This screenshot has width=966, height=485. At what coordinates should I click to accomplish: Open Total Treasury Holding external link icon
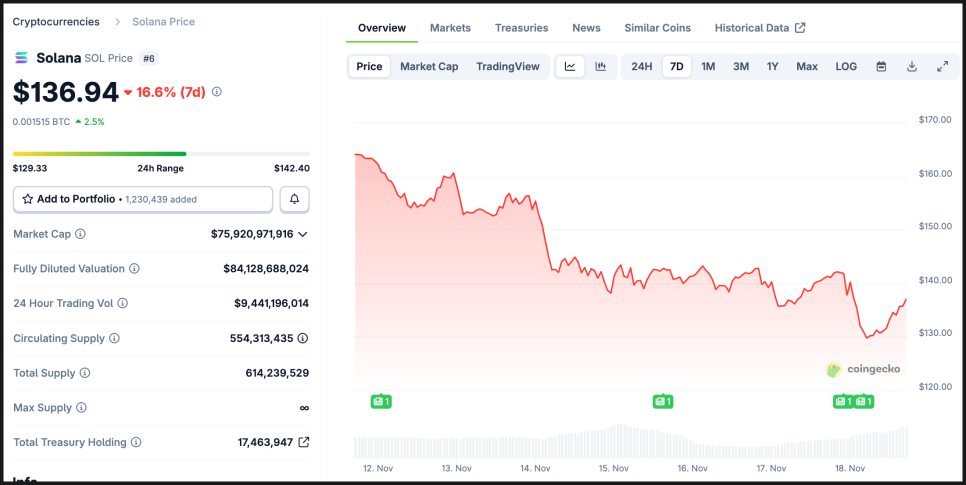[304, 442]
